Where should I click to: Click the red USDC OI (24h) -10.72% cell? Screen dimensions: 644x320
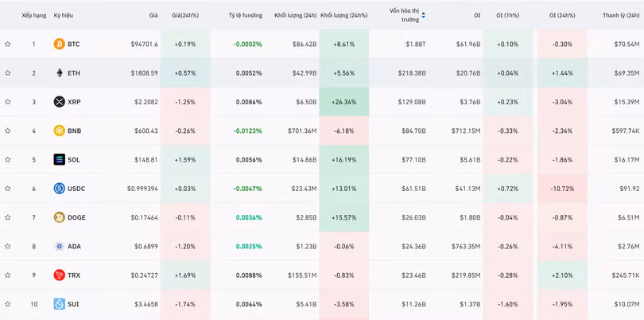pyautogui.click(x=561, y=189)
